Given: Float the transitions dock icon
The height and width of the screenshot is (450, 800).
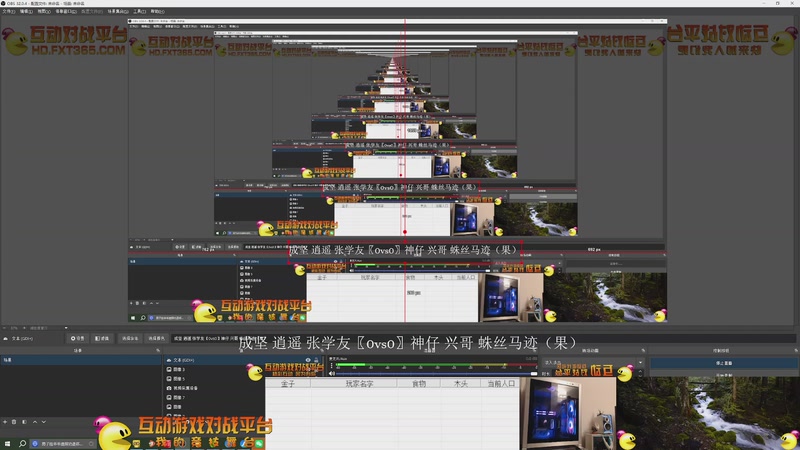Looking at the screenshot, I should tap(643, 351).
